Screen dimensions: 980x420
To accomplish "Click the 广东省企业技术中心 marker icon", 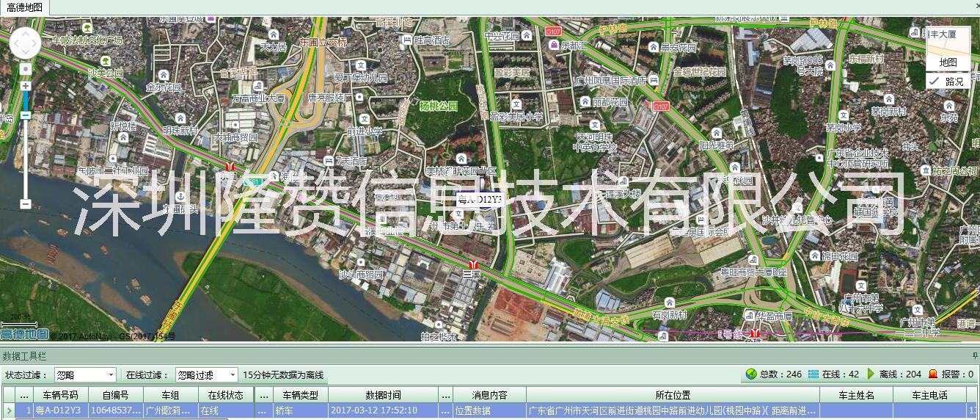I will pos(819,157).
